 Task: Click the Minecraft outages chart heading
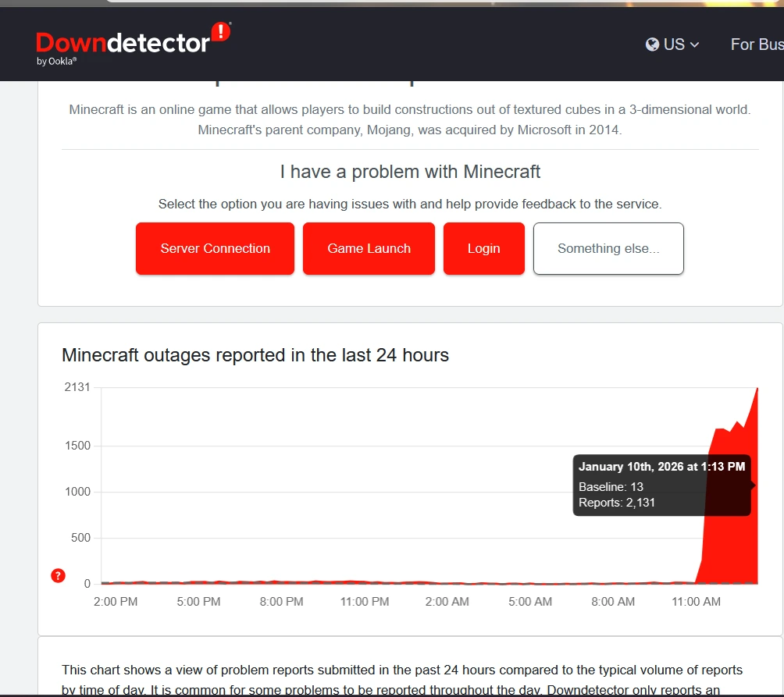(255, 355)
